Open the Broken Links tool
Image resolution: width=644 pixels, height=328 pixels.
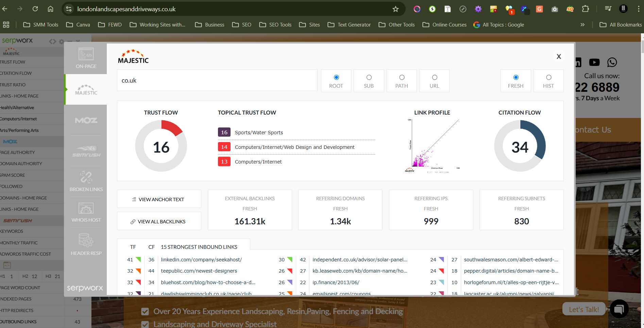86,182
